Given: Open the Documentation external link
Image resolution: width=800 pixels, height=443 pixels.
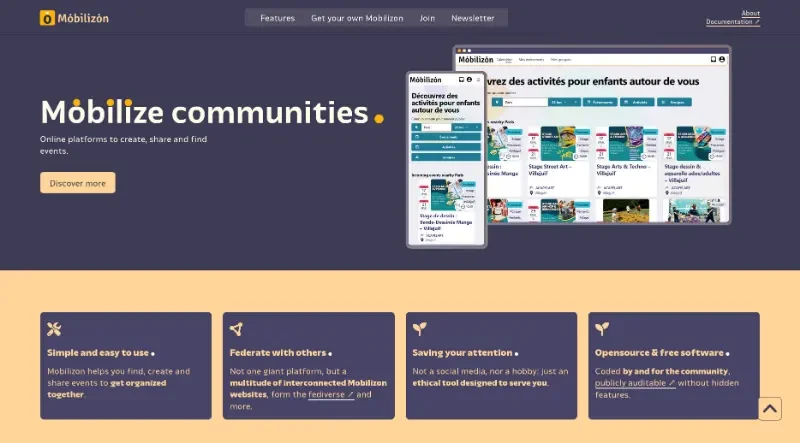Looking at the screenshot, I should coord(732,22).
